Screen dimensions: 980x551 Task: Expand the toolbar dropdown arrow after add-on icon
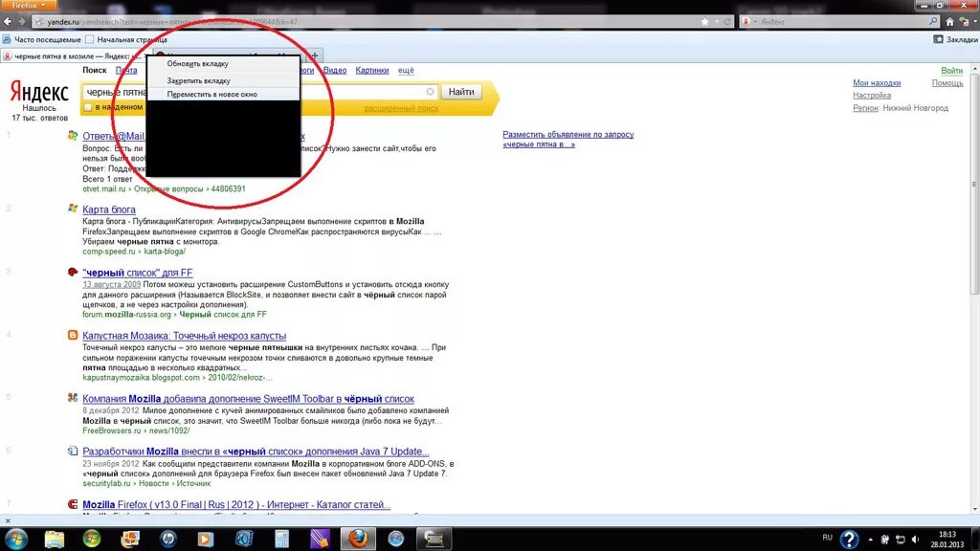tap(973, 22)
